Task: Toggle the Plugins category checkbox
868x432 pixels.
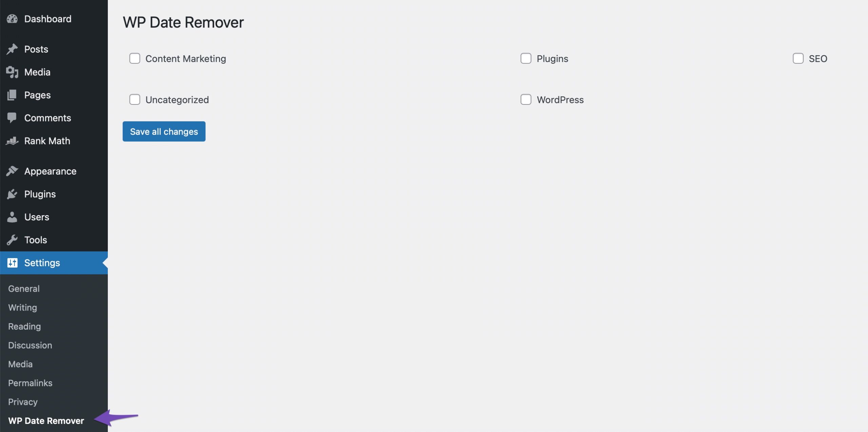Action: click(525, 58)
